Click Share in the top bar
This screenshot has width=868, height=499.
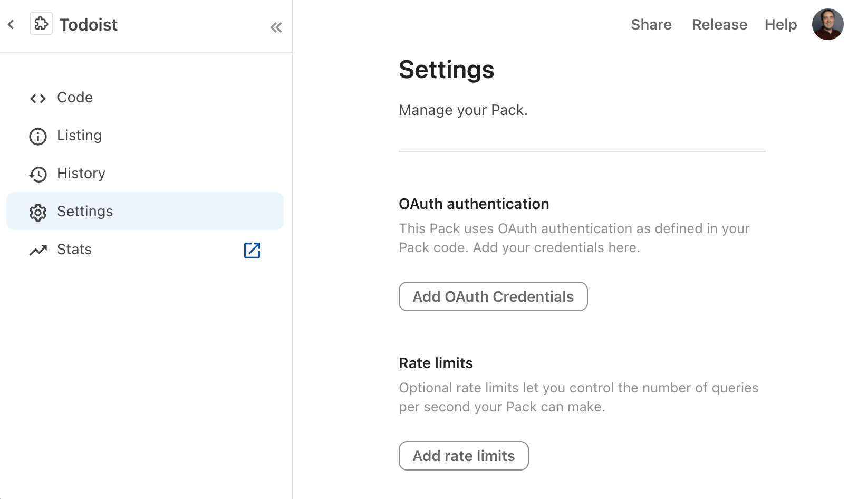[x=651, y=25]
